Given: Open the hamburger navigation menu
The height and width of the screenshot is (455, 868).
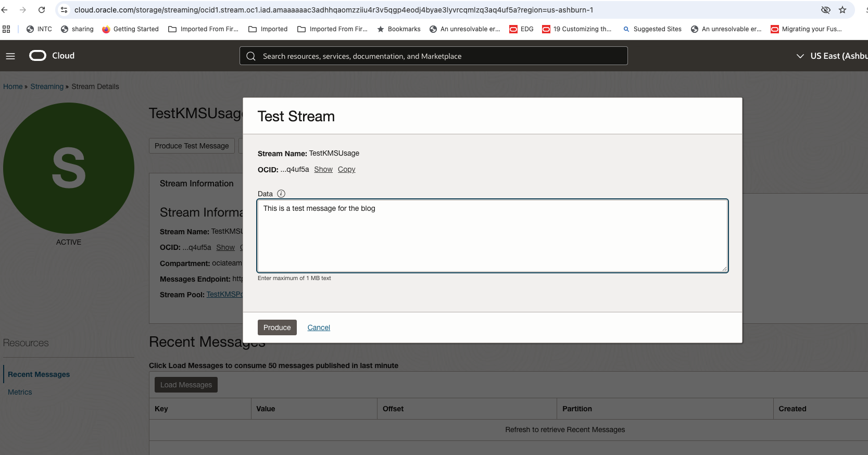Looking at the screenshot, I should (10, 56).
